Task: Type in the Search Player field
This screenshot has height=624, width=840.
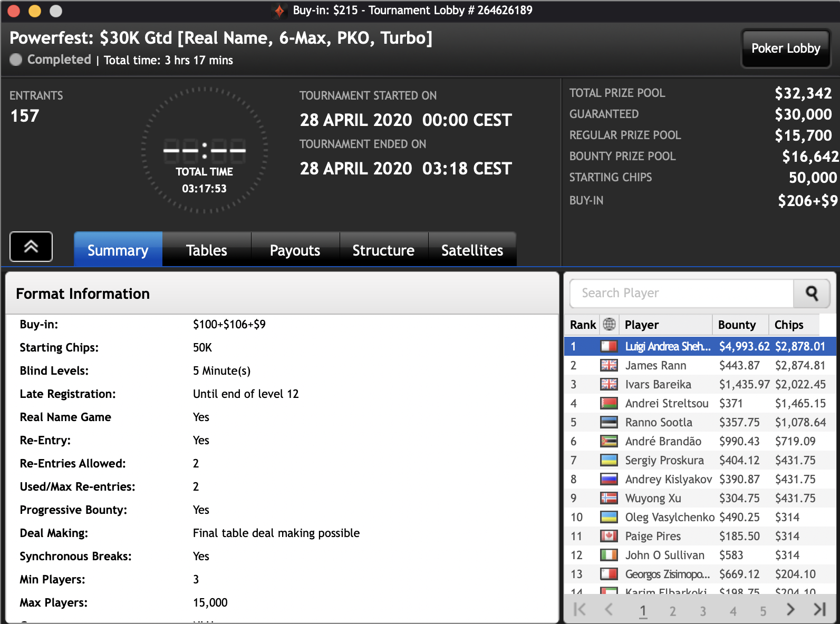Action: point(681,294)
